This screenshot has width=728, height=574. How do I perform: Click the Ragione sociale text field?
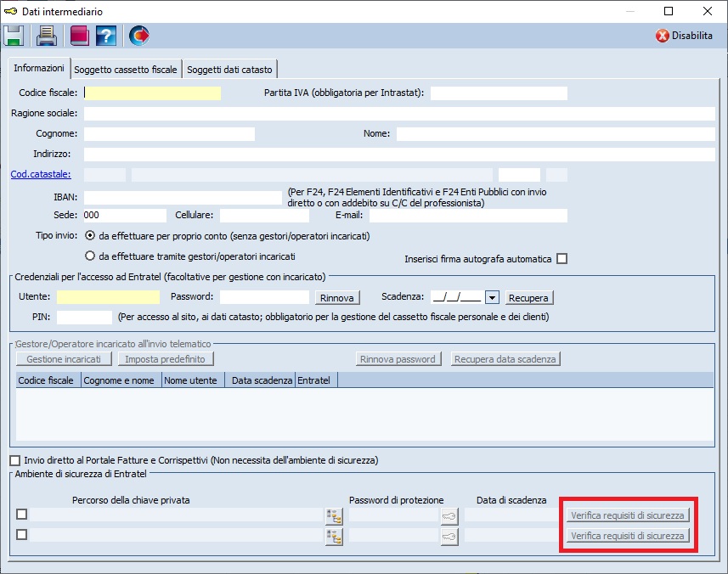(x=399, y=113)
